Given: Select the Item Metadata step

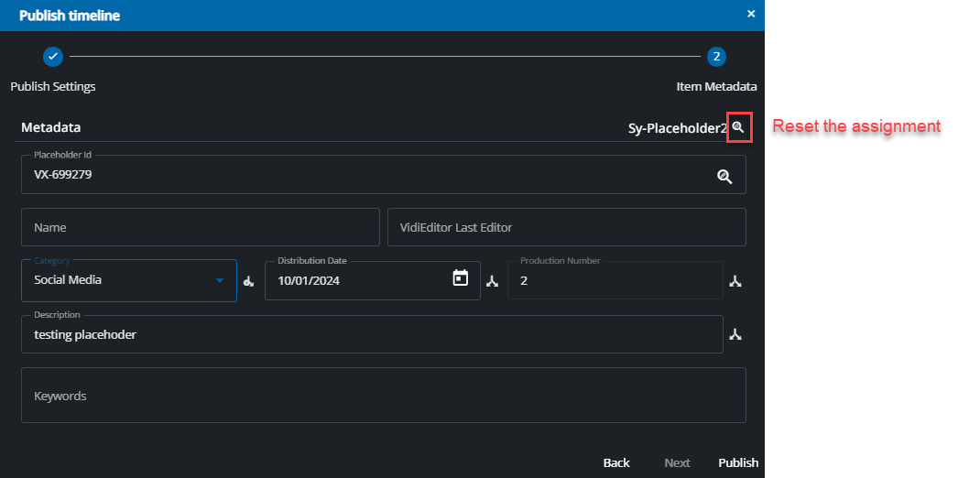Looking at the screenshot, I should 716,86.
